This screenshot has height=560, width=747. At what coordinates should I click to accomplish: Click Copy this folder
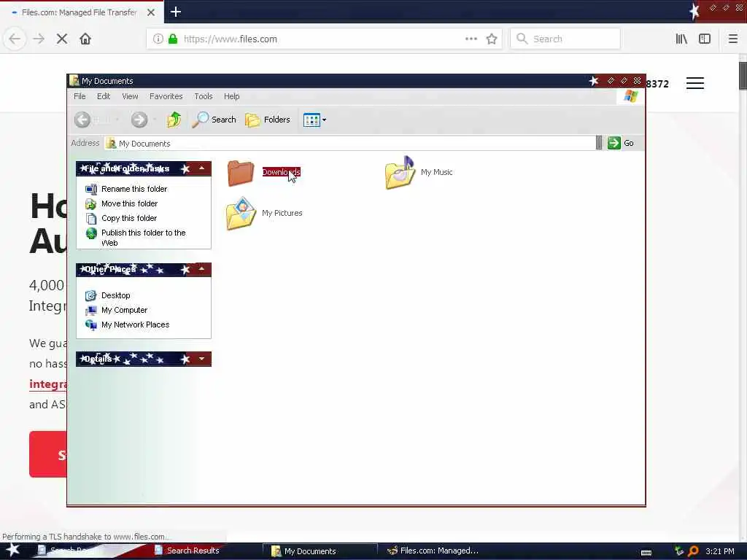tap(129, 218)
